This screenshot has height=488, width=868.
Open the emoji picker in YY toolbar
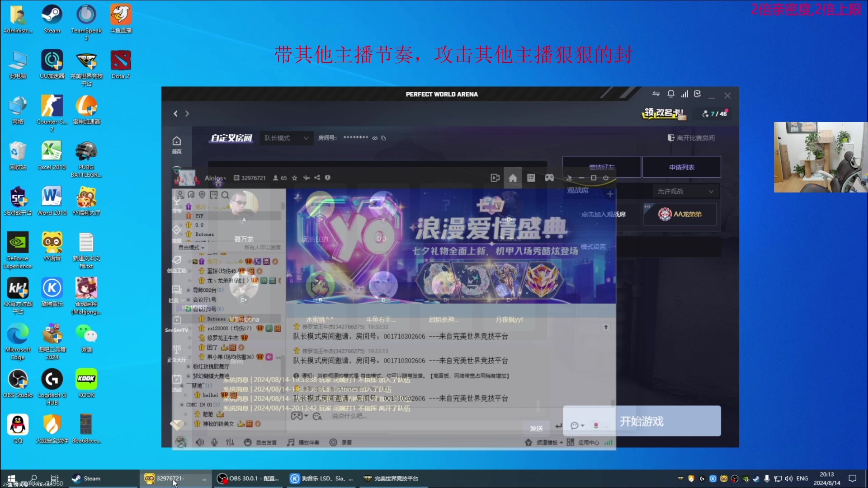tap(248, 442)
